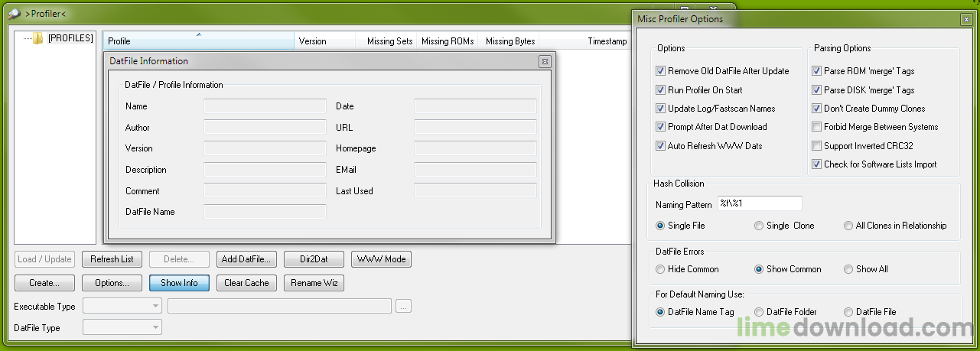This screenshot has height=351, width=980.
Task: Click the Refresh List button
Action: coord(112,259)
